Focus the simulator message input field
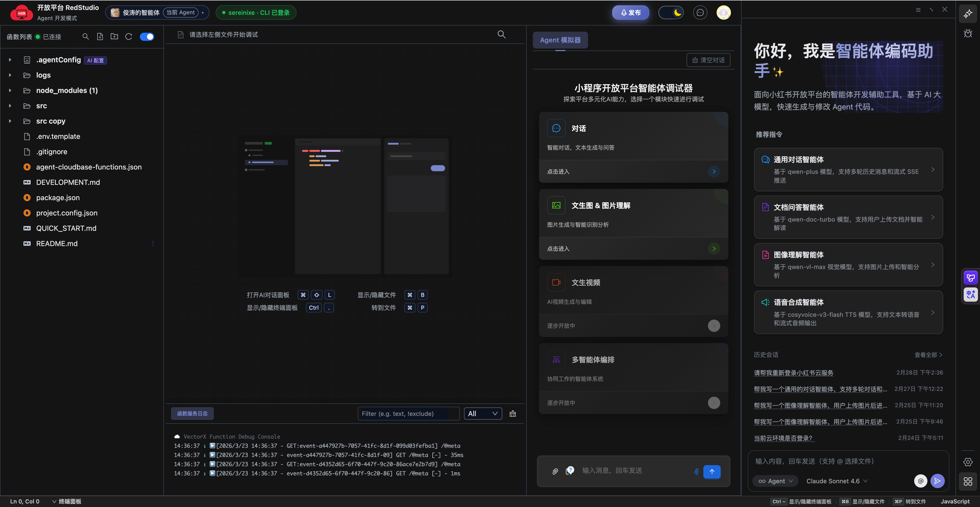Viewport: 980px width, 507px height. pyautogui.click(x=634, y=471)
